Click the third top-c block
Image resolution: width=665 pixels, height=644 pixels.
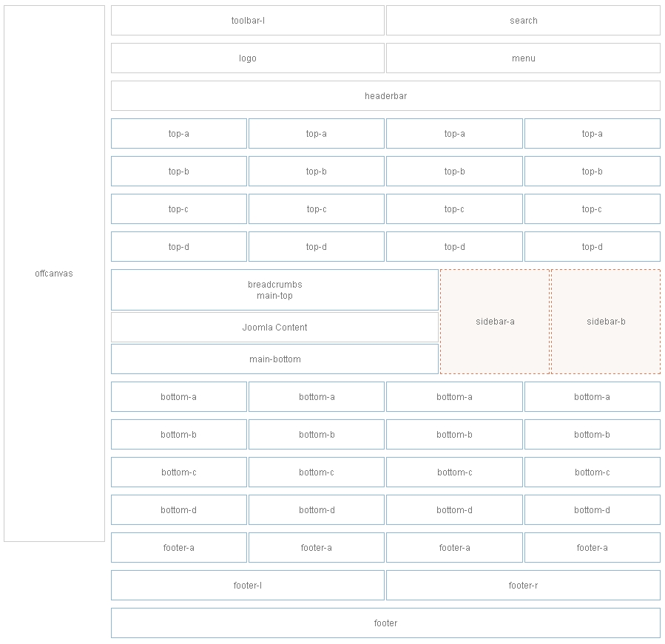[454, 209]
